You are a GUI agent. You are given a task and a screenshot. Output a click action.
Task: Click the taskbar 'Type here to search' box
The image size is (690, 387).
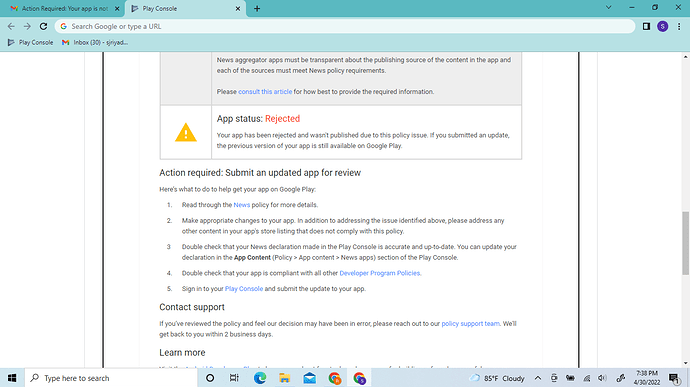[x=111, y=378]
